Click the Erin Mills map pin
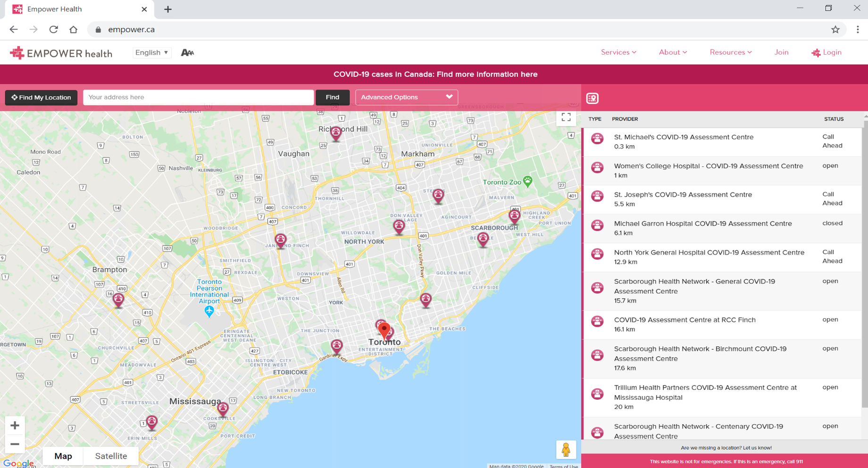868x468 pixels. pyautogui.click(x=151, y=422)
